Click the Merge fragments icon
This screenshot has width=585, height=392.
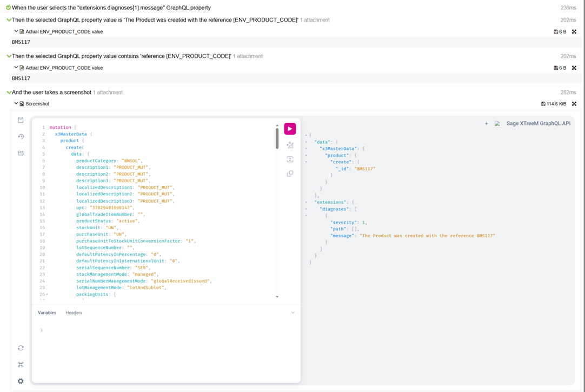[x=290, y=160]
